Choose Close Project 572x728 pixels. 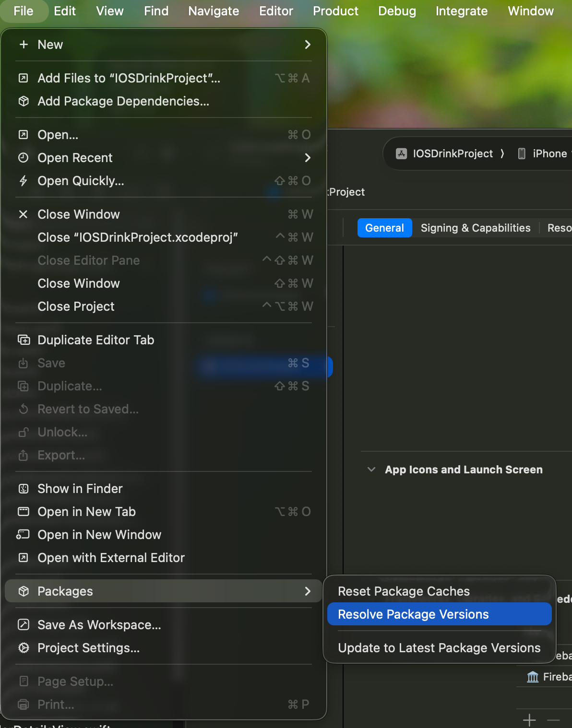click(163, 306)
